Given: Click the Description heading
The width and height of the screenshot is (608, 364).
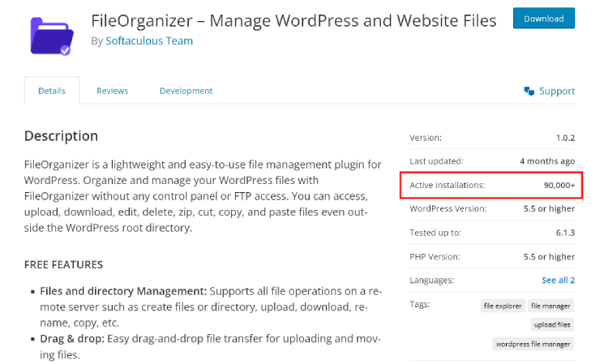Looking at the screenshot, I should [61, 136].
